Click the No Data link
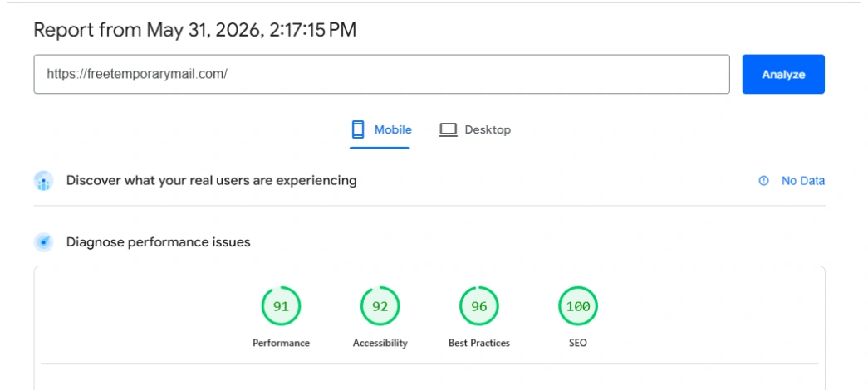Image resolution: width=868 pixels, height=390 pixels. 802,180
